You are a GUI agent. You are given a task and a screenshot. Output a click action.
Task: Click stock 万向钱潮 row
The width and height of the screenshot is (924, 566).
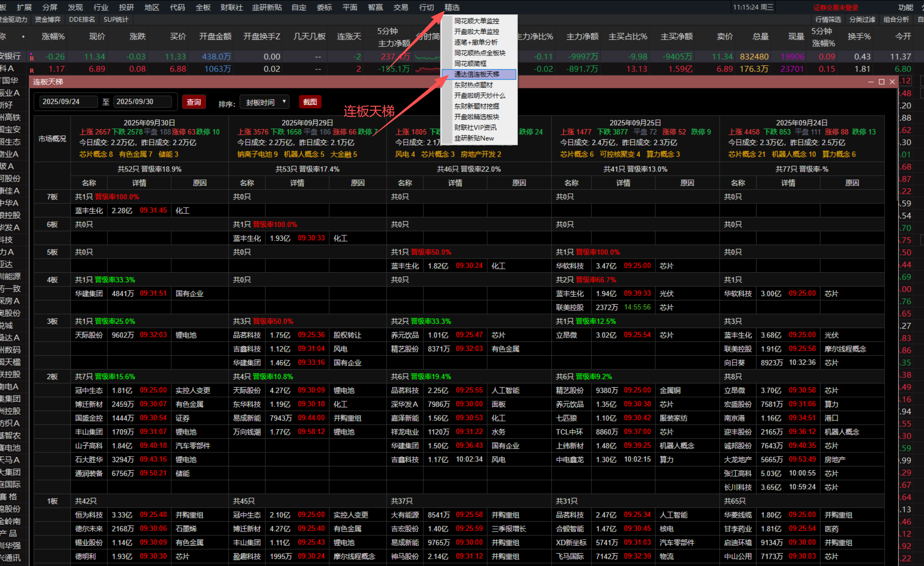(247, 432)
